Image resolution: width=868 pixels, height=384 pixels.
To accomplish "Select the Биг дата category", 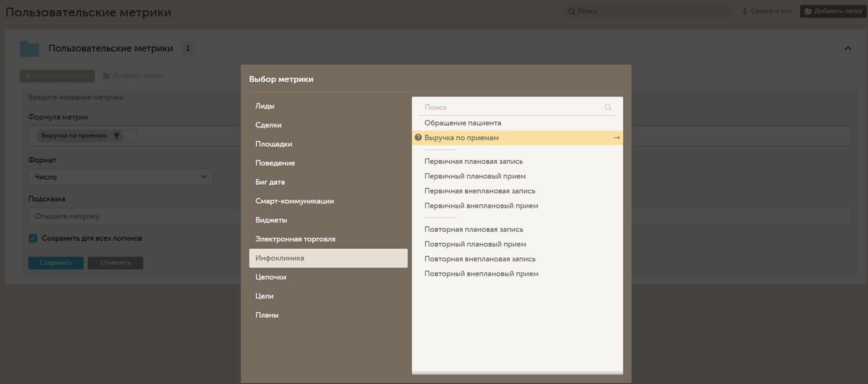I will (328, 182).
